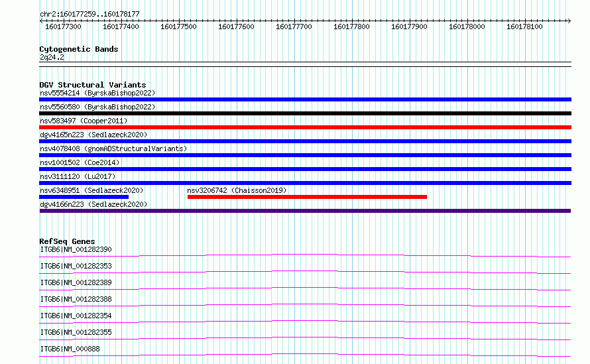Open the ITGB6|NM_001282389 transcript

76,282
